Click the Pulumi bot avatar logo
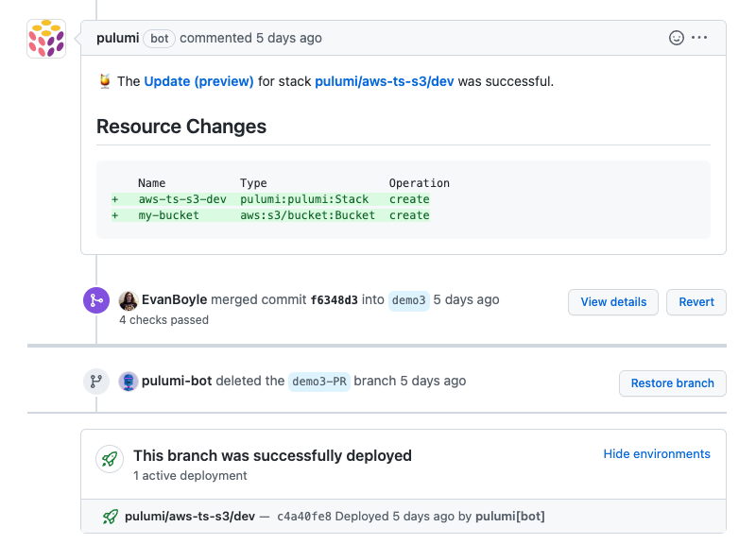This screenshot has height=544, width=756. coord(46,39)
